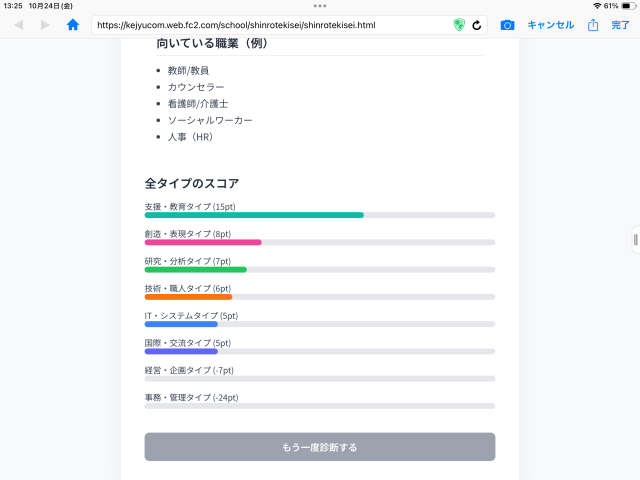Tap the side handle on right edge
This screenshot has width=640, height=480.
tap(636, 240)
